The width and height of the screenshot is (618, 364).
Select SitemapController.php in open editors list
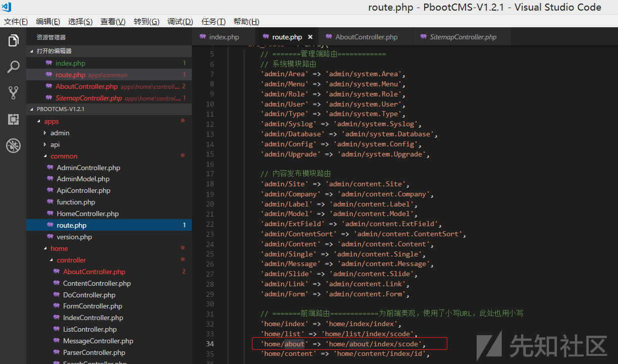point(109,98)
